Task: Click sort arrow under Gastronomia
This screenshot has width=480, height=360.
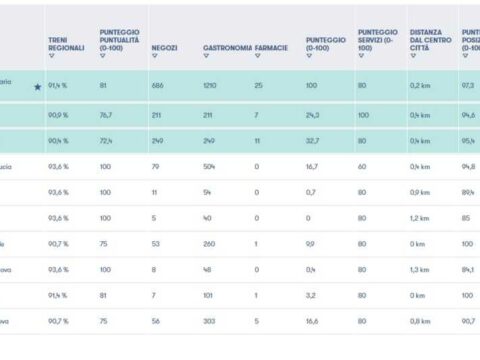Action: pyautogui.click(x=206, y=56)
